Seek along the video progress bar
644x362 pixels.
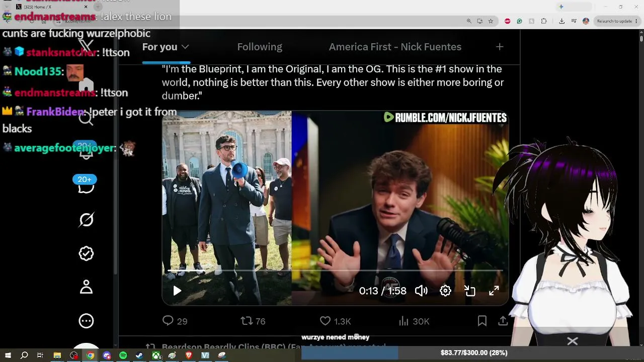coord(335,270)
